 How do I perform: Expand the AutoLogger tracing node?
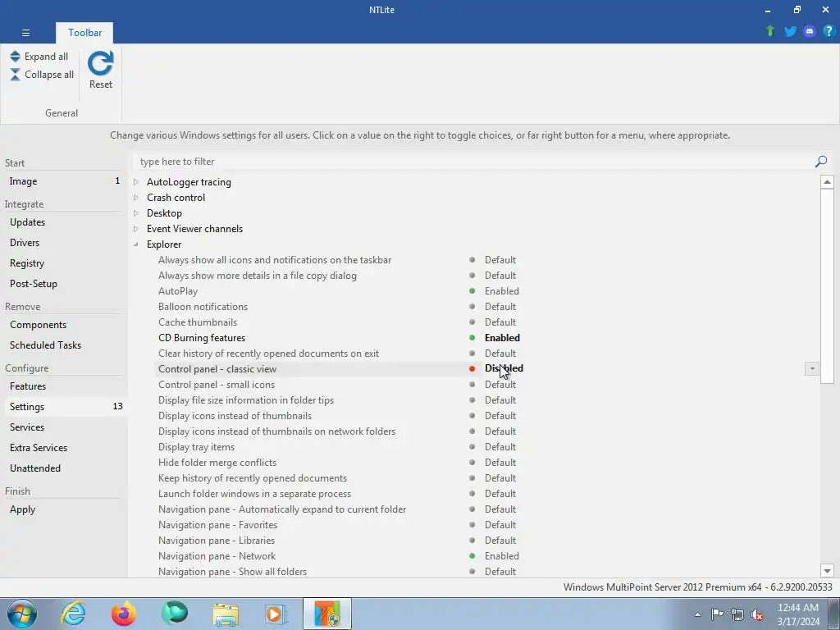click(x=136, y=182)
